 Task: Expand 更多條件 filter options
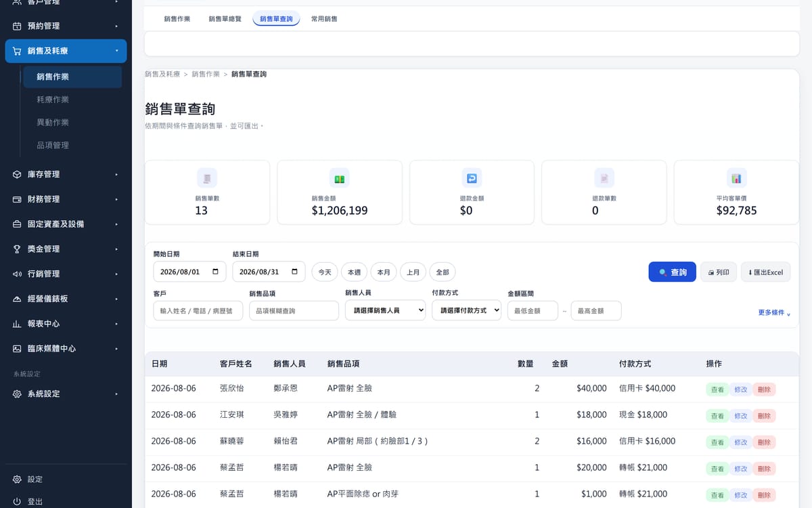pos(774,313)
